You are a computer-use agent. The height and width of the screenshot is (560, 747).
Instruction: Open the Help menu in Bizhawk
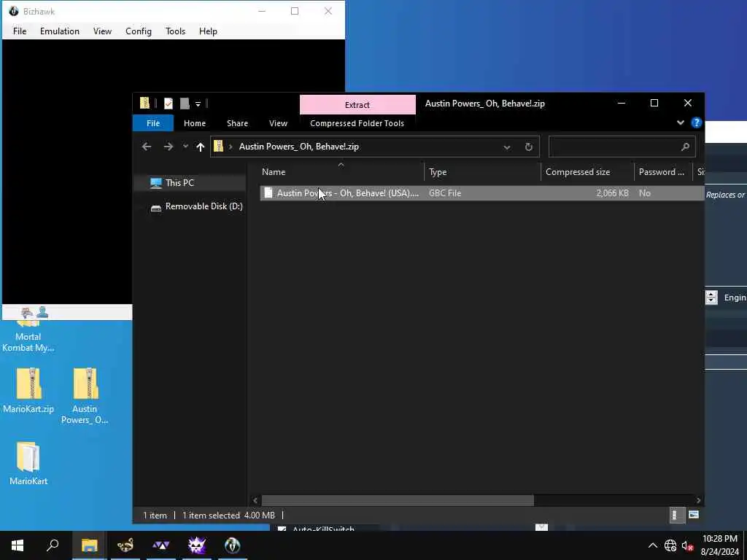pyautogui.click(x=208, y=31)
